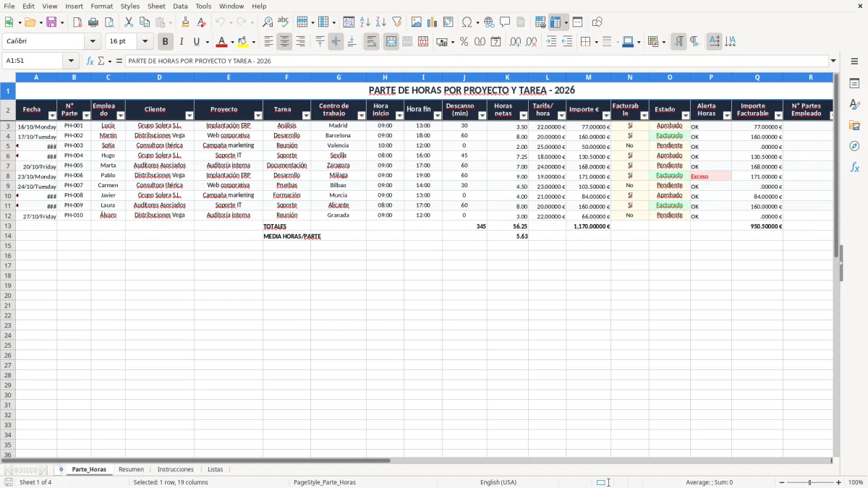Image resolution: width=868 pixels, height=488 pixels.
Task: Open the Format menu
Action: click(101, 6)
